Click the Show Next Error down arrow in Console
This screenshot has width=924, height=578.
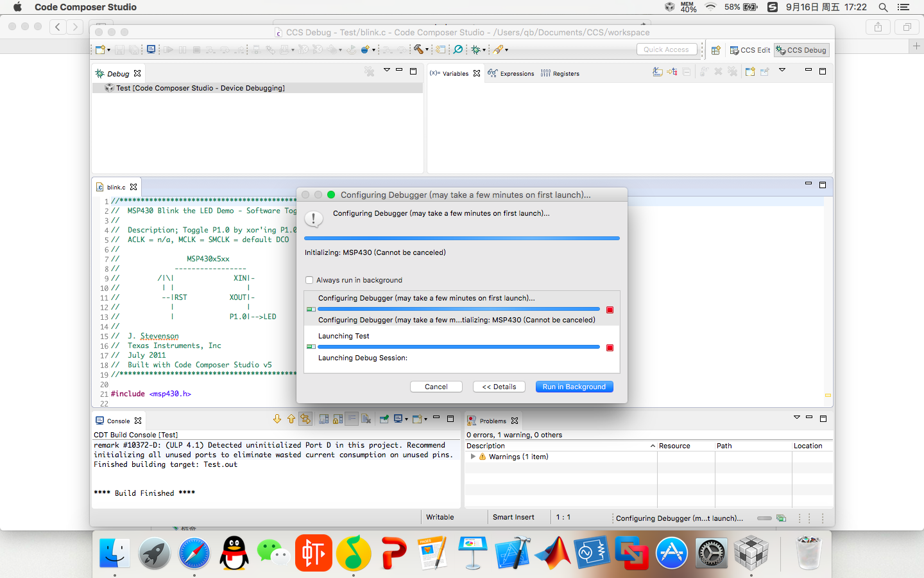tap(277, 419)
